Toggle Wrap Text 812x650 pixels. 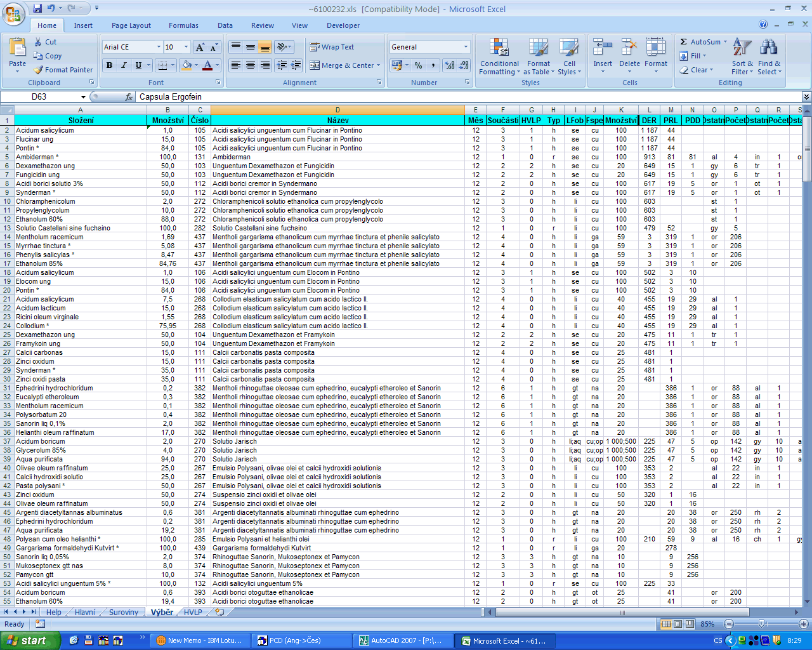tap(331, 47)
